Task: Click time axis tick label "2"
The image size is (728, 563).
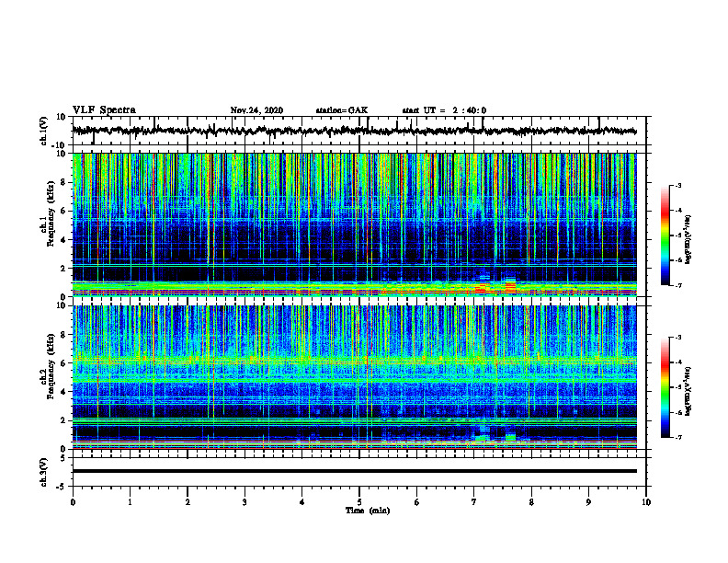Action: [x=188, y=502]
